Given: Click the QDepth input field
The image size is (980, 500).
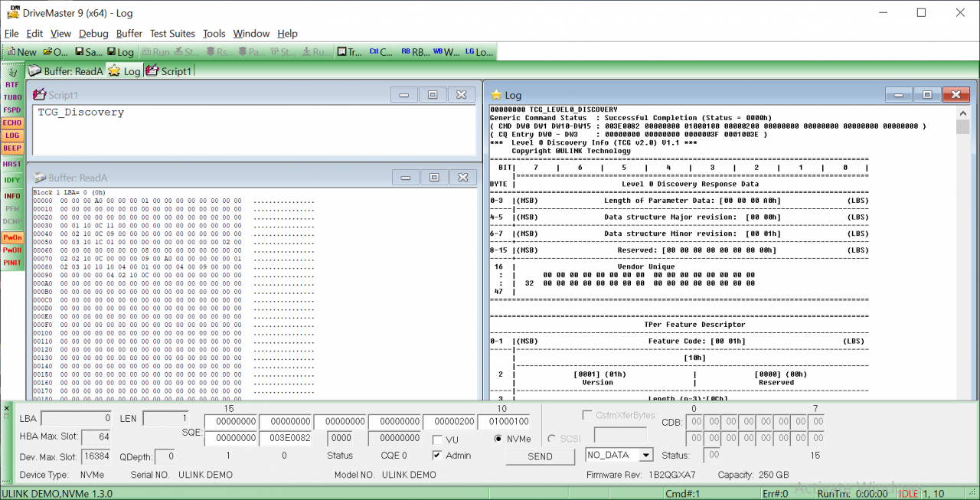Looking at the screenshot, I should [165, 456].
